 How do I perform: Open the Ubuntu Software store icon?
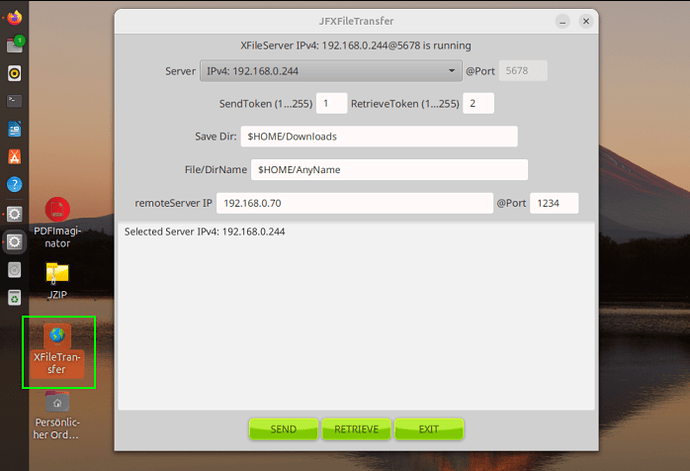tap(15, 157)
